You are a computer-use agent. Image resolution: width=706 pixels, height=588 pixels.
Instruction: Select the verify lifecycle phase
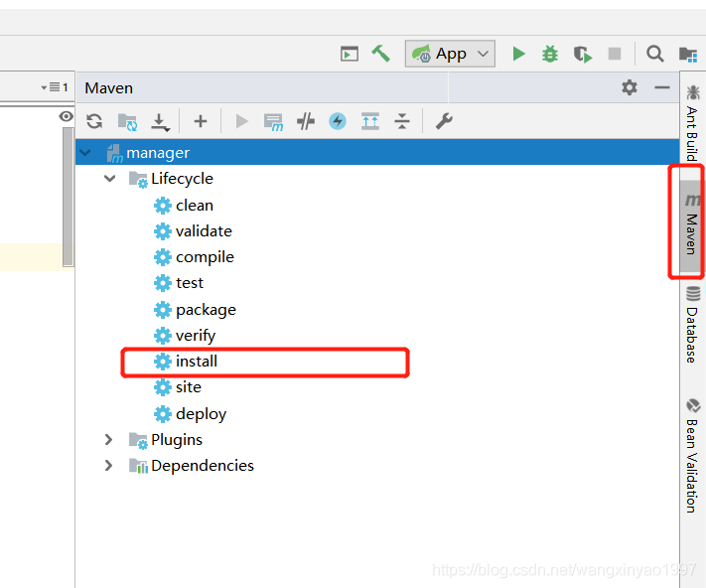[185, 336]
